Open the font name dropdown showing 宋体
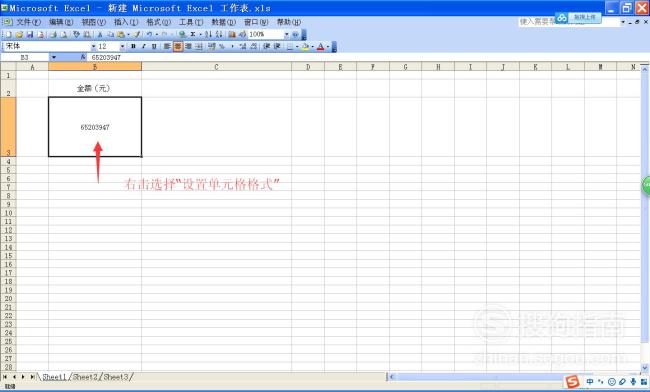Image resolution: width=650 pixels, height=392 pixels. (x=93, y=46)
